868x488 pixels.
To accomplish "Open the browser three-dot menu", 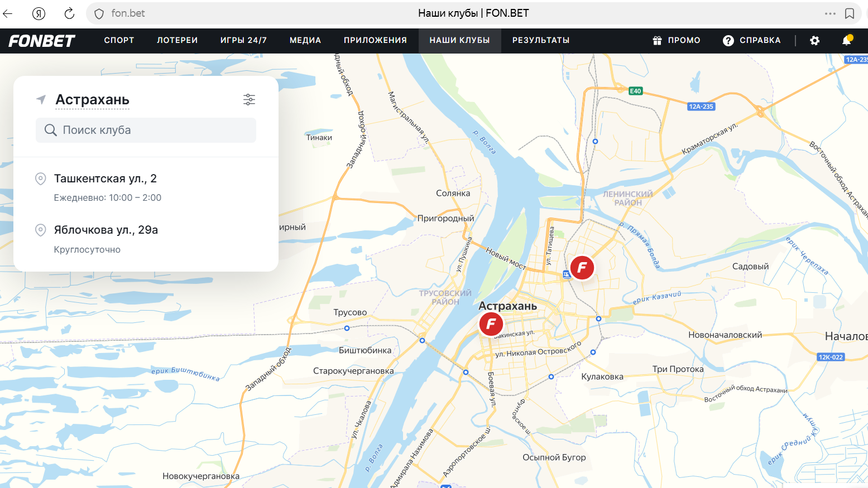I will [x=830, y=13].
